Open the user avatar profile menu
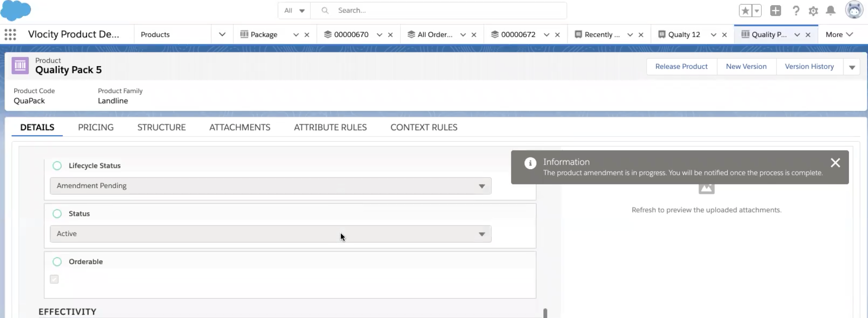Screen dimensions: 868x318 click(x=854, y=10)
